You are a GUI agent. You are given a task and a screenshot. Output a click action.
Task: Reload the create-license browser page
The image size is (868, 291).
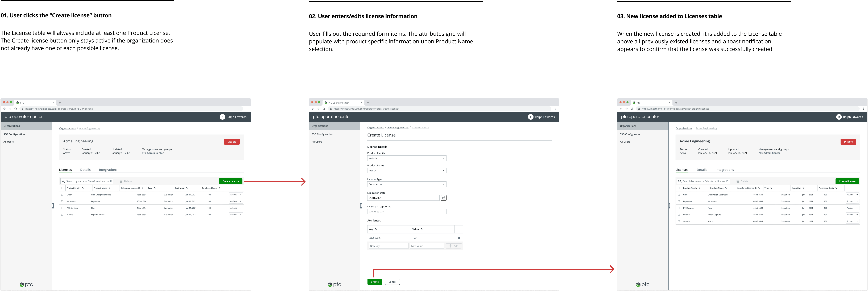pos(324,109)
